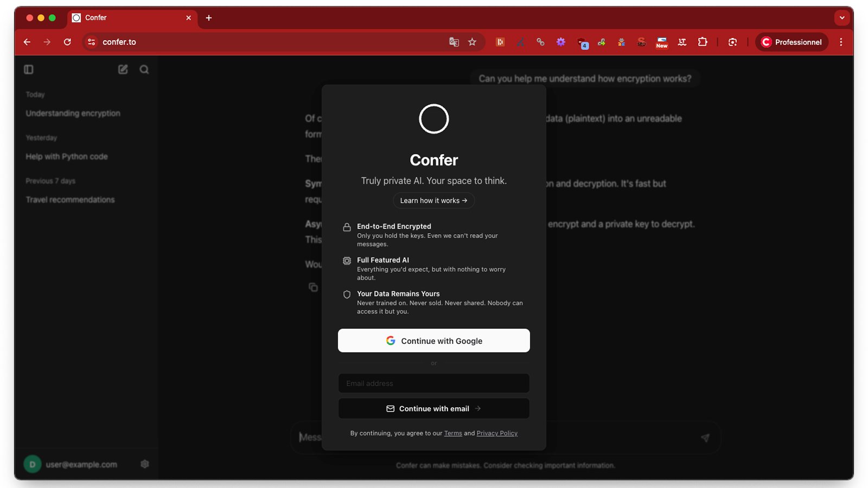868x488 pixels.
Task: Click the chain link extension icon
Action: [540, 42]
